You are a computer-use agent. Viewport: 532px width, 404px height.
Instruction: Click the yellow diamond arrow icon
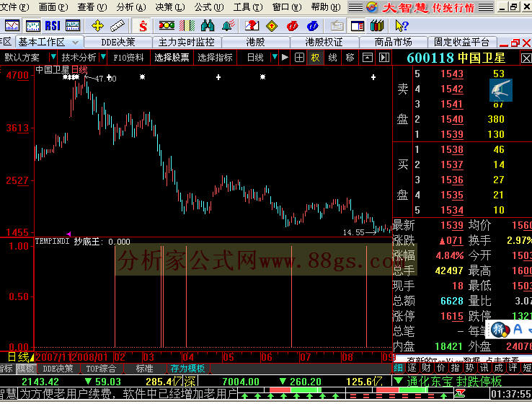click(x=272, y=26)
